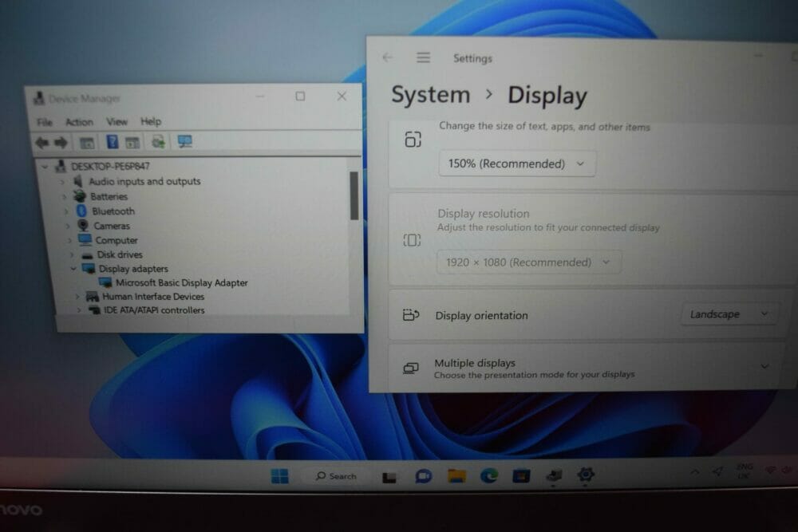Select IDE ATA/ATAPI controllers tree item
798x532 pixels.
pos(154,310)
